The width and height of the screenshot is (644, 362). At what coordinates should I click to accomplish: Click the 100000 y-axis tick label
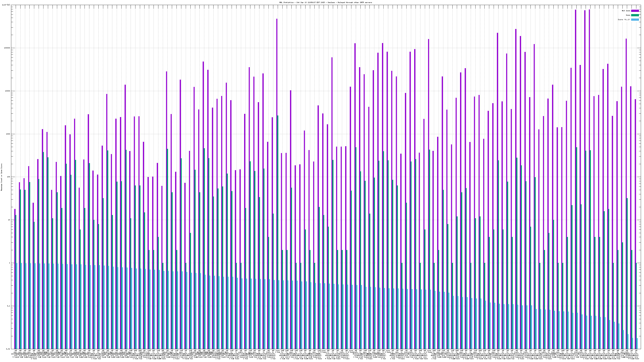click(x=7, y=48)
